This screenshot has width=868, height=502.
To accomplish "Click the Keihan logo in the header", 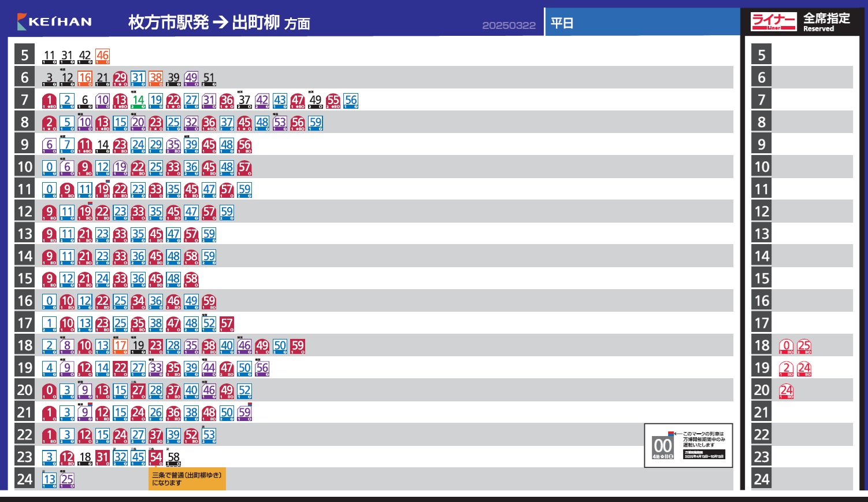I will coord(55,22).
